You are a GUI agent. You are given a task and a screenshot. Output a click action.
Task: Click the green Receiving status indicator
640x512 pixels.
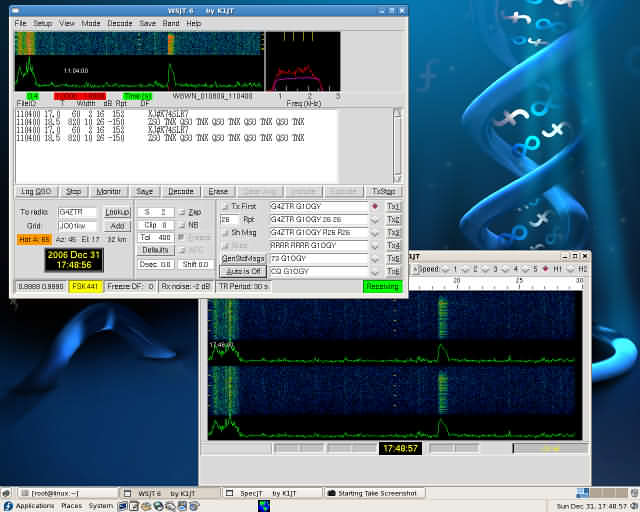pos(382,286)
